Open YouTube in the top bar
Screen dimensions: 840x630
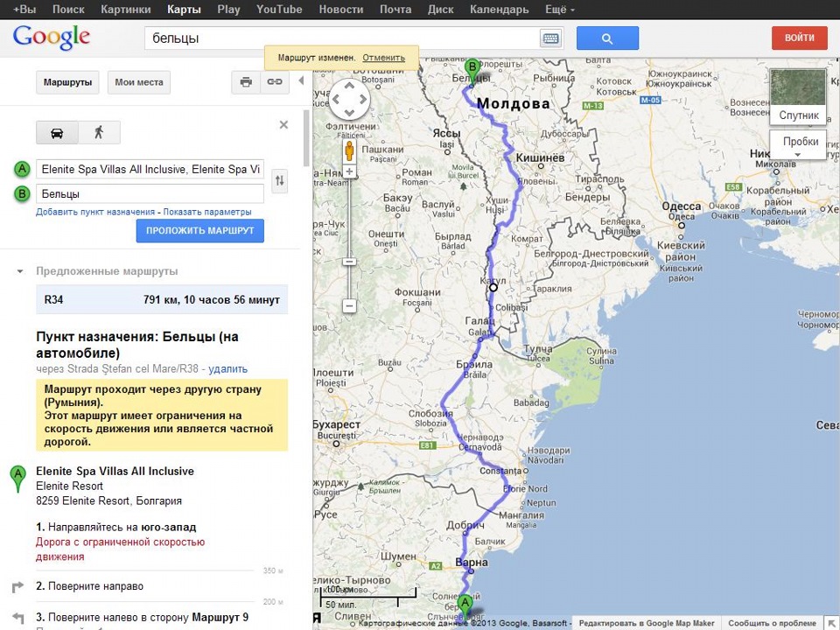pyautogui.click(x=279, y=10)
